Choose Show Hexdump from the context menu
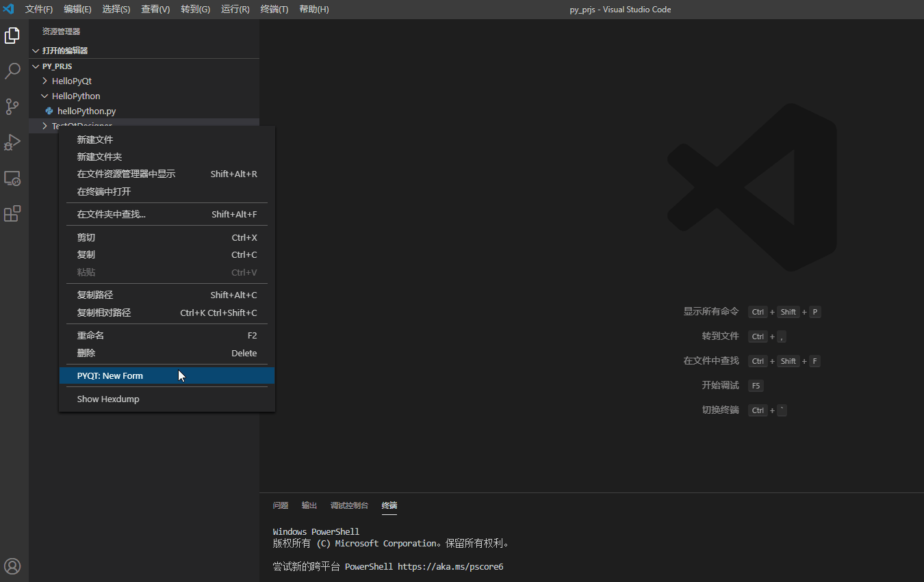Screen dimensions: 924x582 [107, 399]
